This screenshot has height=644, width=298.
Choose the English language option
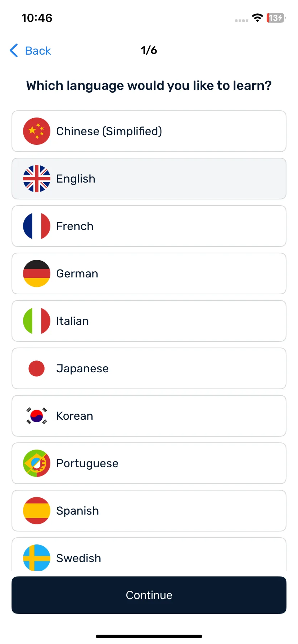click(x=149, y=179)
